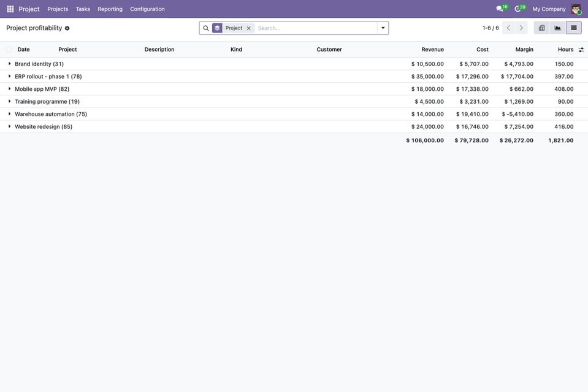Tick the select-all records checkbox

click(9, 50)
